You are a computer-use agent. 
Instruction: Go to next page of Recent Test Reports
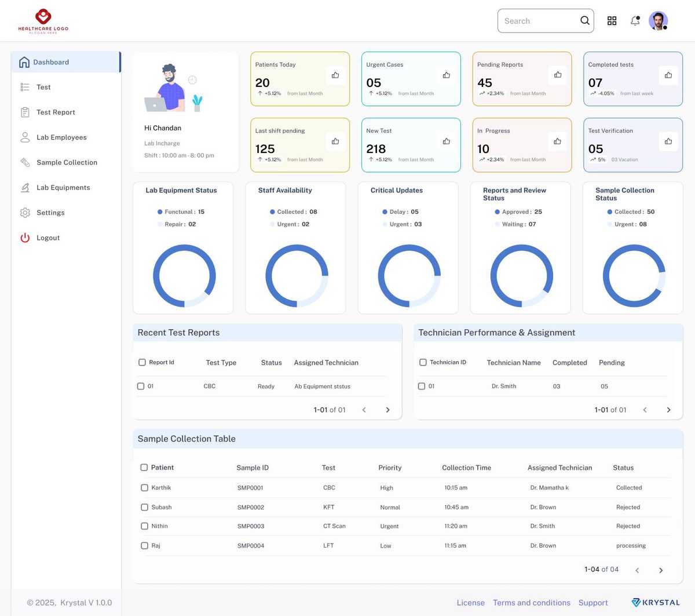tap(388, 410)
